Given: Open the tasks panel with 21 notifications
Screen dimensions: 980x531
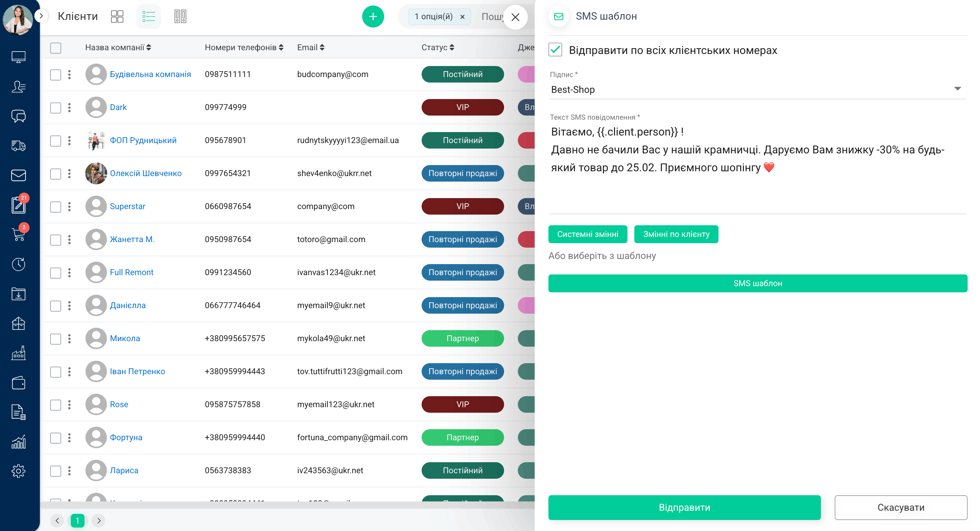Looking at the screenshot, I should (18, 206).
